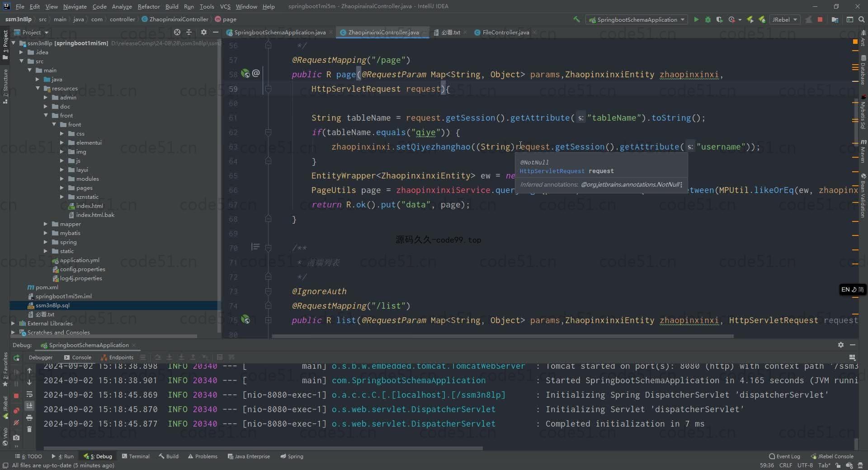Toggle Soft-Wrap in the console toolbar

pos(29,394)
